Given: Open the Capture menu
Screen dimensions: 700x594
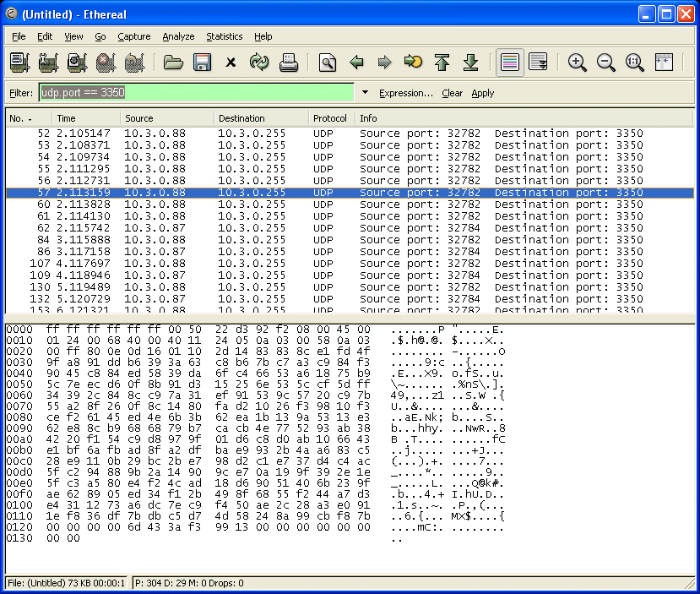Looking at the screenshot, I should click(134, 36).
